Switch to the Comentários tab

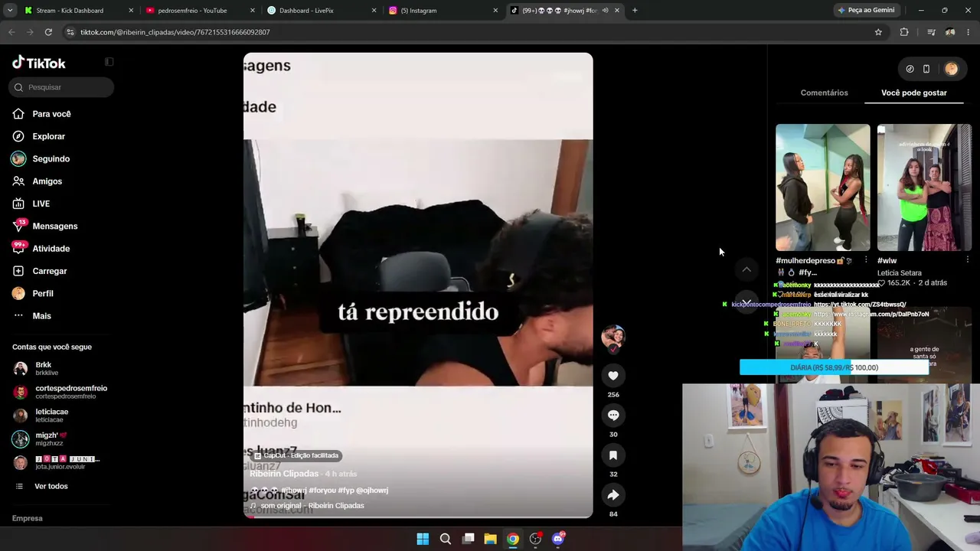[824, 93]
